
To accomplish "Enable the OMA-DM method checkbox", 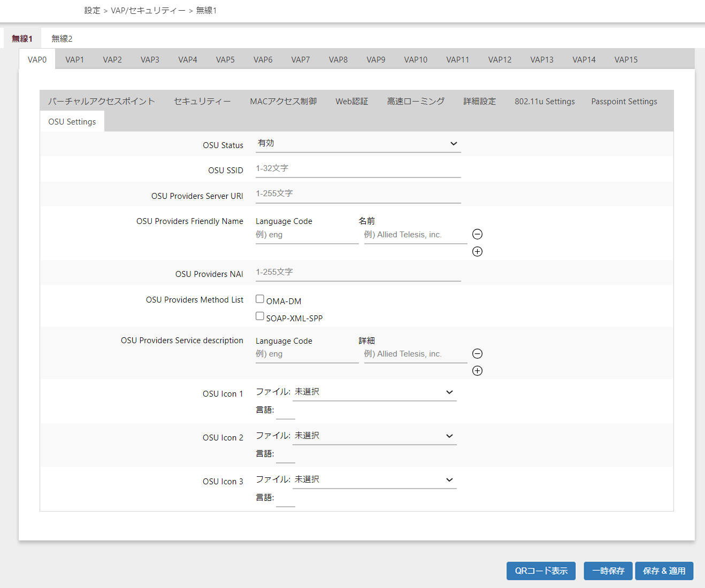I will pos(260,299).
